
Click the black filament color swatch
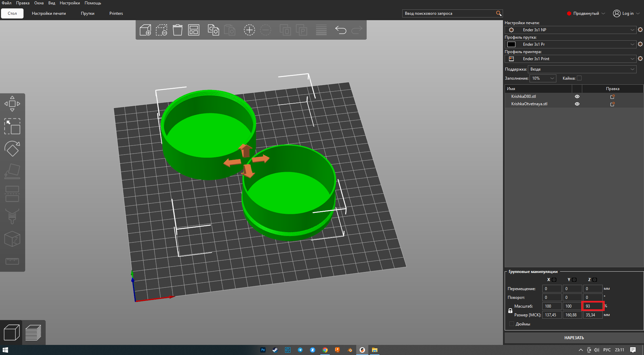click(x=511, y=44)
